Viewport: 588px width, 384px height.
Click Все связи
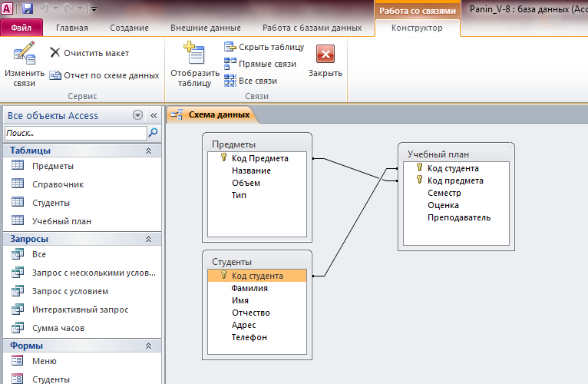coord(250,81)
